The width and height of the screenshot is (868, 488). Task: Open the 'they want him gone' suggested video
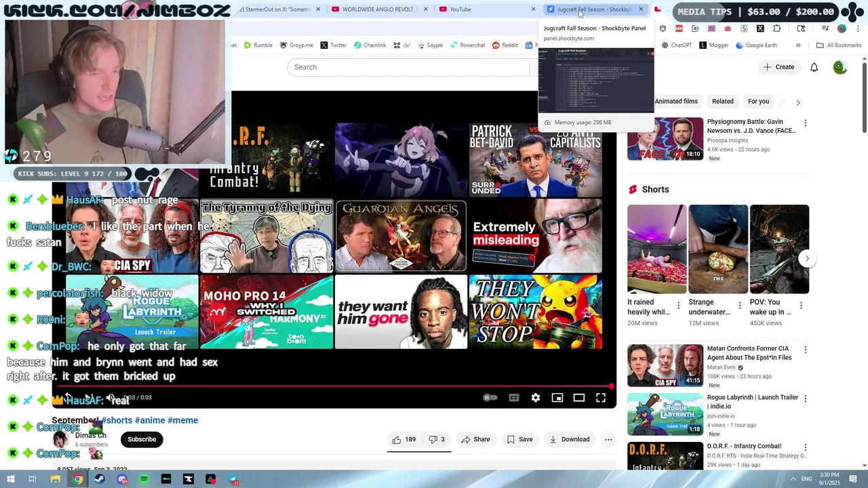pyautogui.click(x=401, y=311)
